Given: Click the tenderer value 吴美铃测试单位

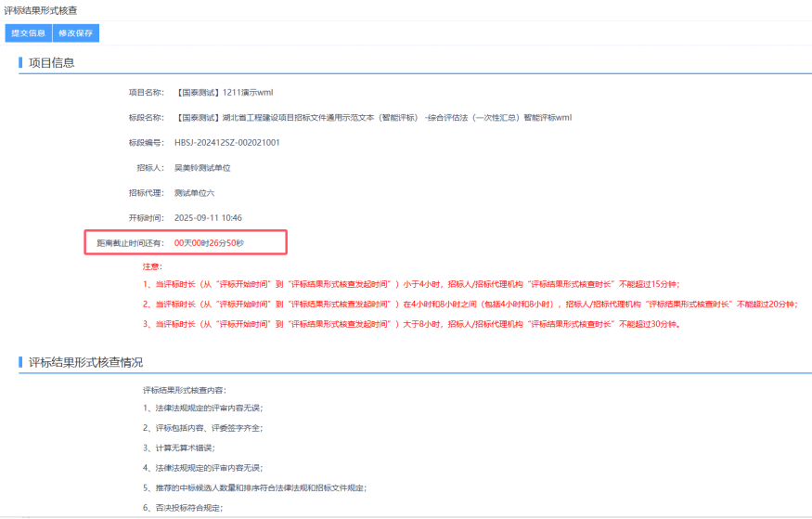Looking at the screenshot, I should click(201, 168).
